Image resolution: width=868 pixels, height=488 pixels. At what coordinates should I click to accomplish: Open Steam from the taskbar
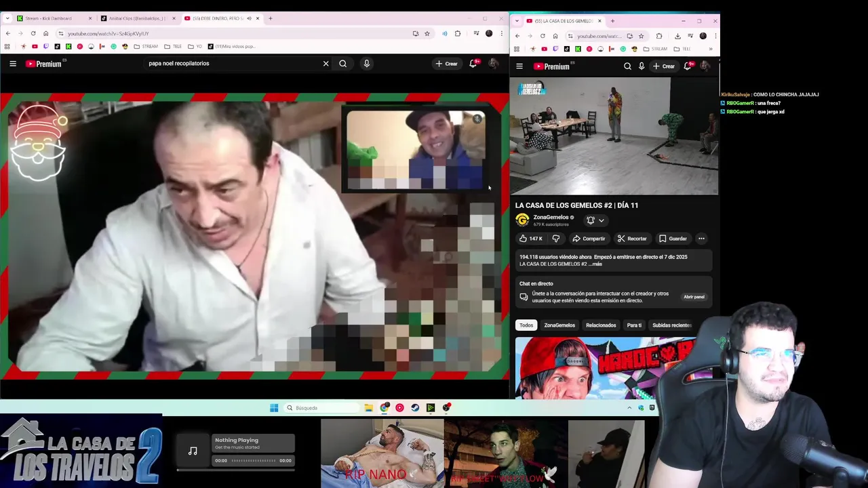pos(415,408)
